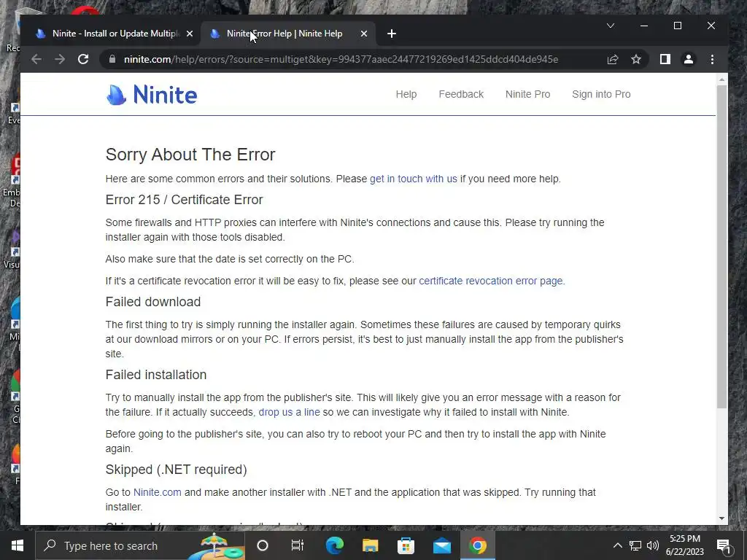Screen dimensions: 747x560
Task: Close the Ninite Error Help tab
Action: (364, 34)
